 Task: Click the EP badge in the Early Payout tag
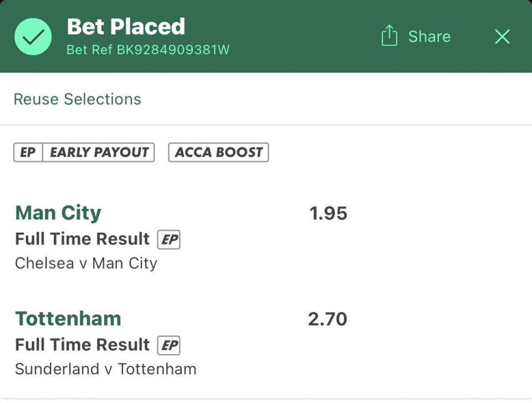(x=28, y=152)
